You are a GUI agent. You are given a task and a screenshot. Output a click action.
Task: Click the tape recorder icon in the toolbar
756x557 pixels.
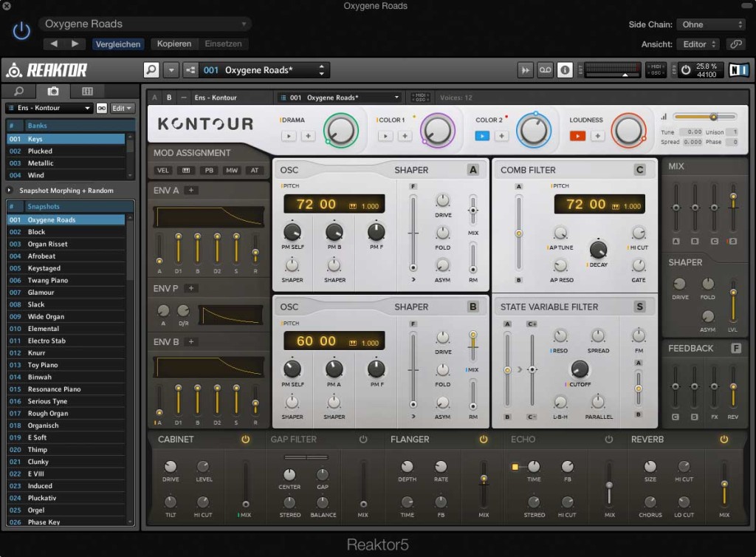point(545,70)
